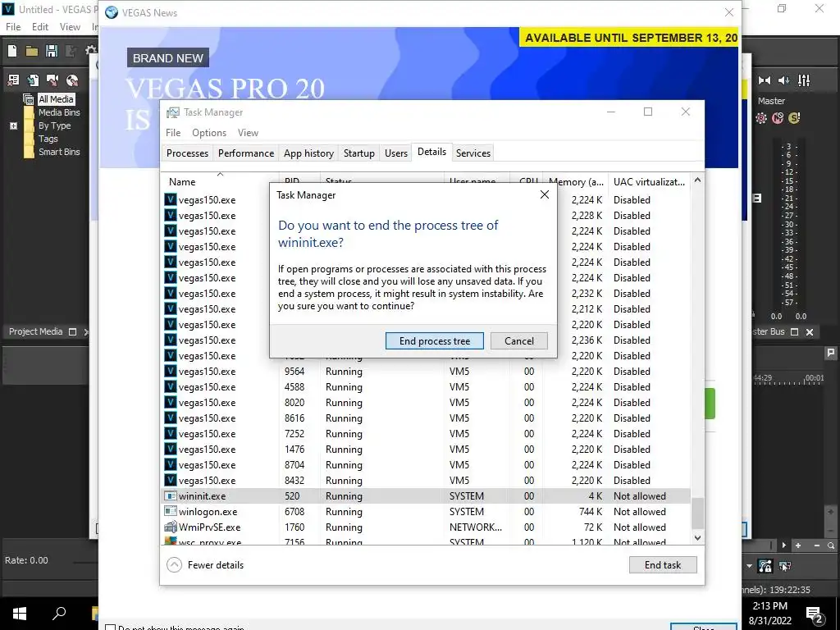Click the selection edit tool icon in timeline toolbar
Image resolution: width=840 pixels, height=630 pixels.
pos(785,566)
